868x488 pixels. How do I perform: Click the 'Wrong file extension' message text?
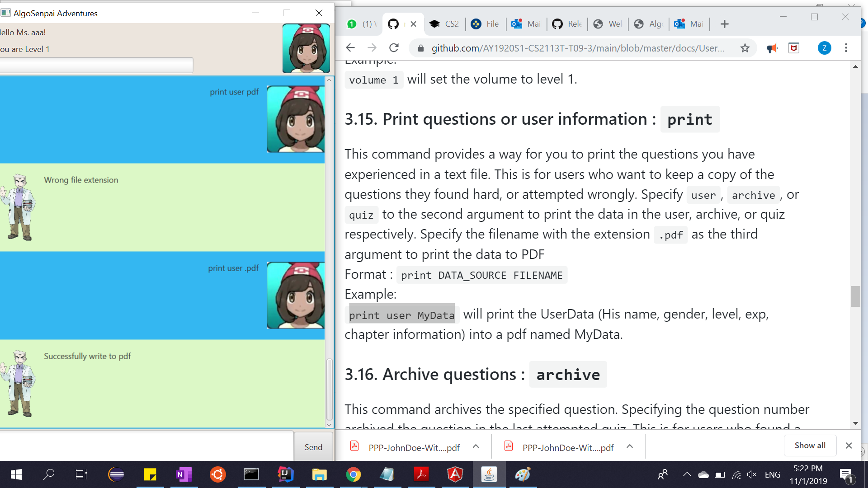pos(81,180)
